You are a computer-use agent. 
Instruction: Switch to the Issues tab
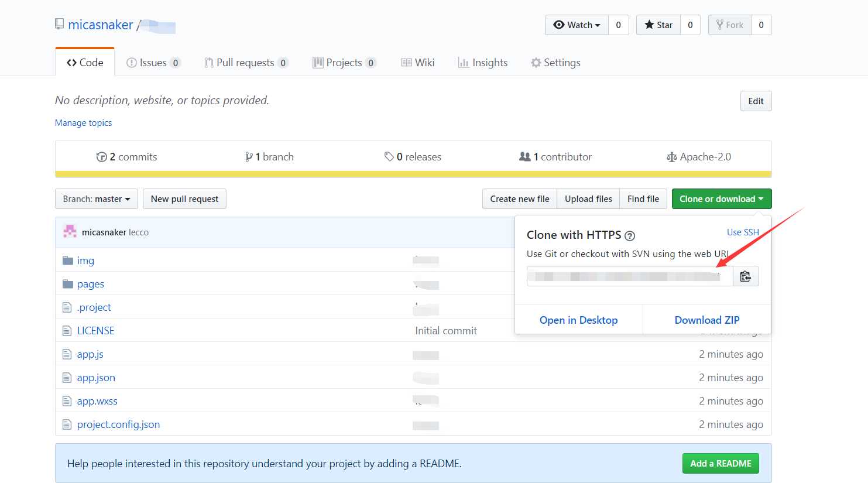point(153,63)
